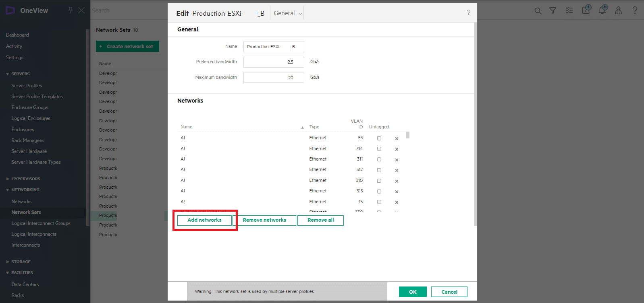Screen dimensions: 644x303
Task: Go to Dashboard in side menu
Action: tap(17, 35)
